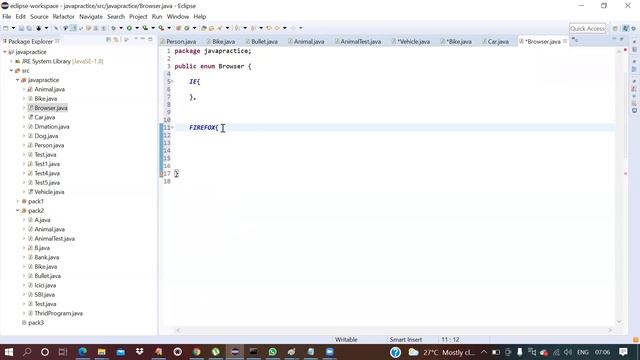Image resolution: width=640 pixels, height=360 pixels.
Task: Select Dmation.java in Package Explorer
Action: pyautogui.click(x=51, y=127)
